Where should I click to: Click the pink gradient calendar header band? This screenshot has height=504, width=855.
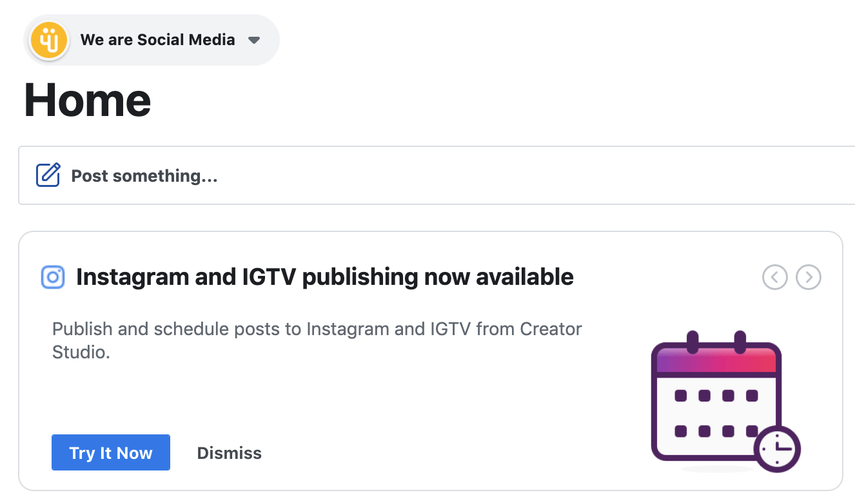[x=716, y=360]
